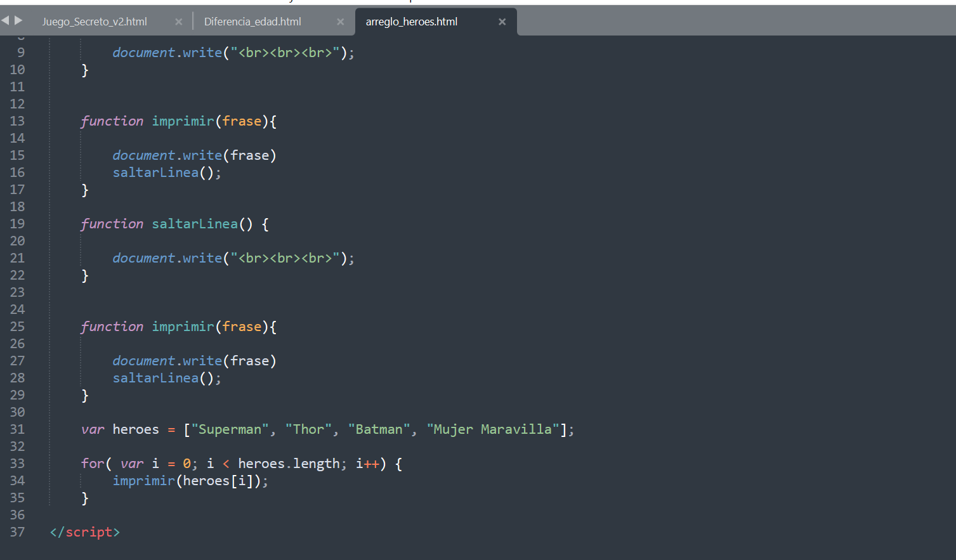Image resolution: width=956 pixels, height=560 pixels.
Task: Click the closing </script> tag
Action: click(x=85, y=532)
